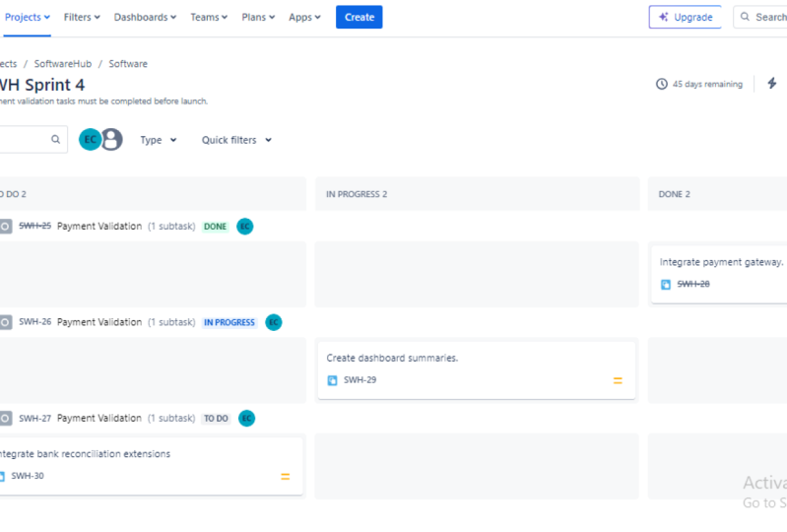Open the SWH-29 issue key
This screenshot has width=787, height=532.
[x=360, y=380]
